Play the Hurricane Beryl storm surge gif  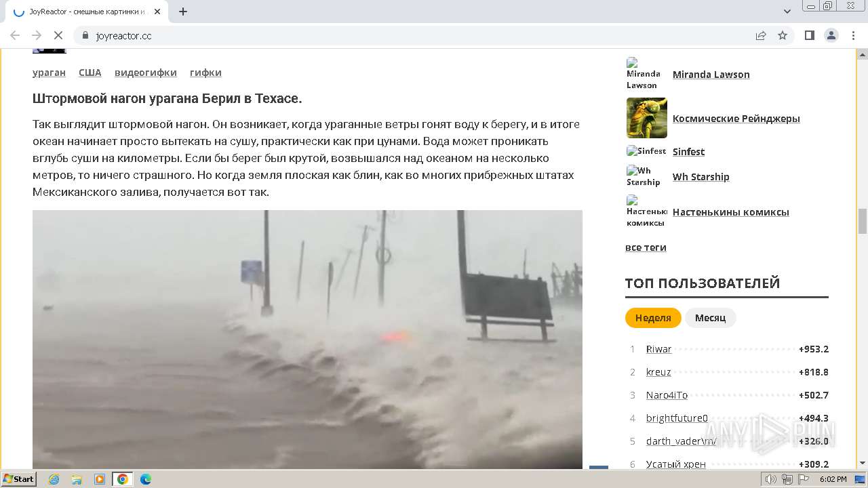point(307,339)
